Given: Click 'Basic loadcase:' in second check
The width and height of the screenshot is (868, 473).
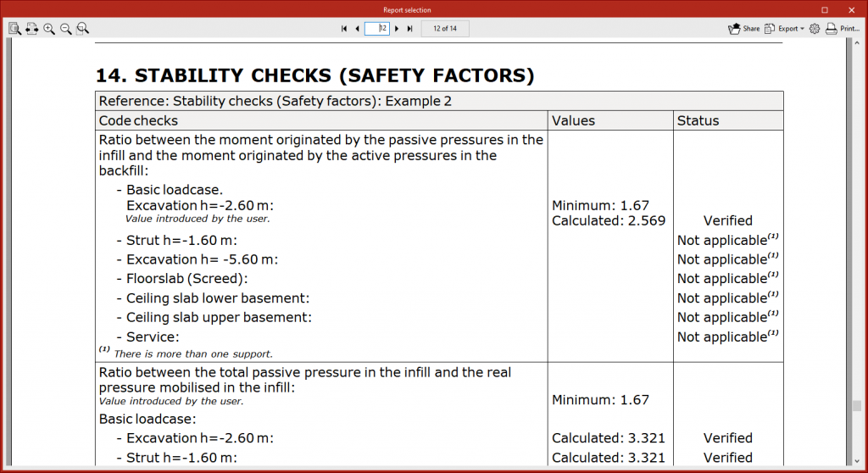Looking at the screenshot, I should tap(147, 420).
